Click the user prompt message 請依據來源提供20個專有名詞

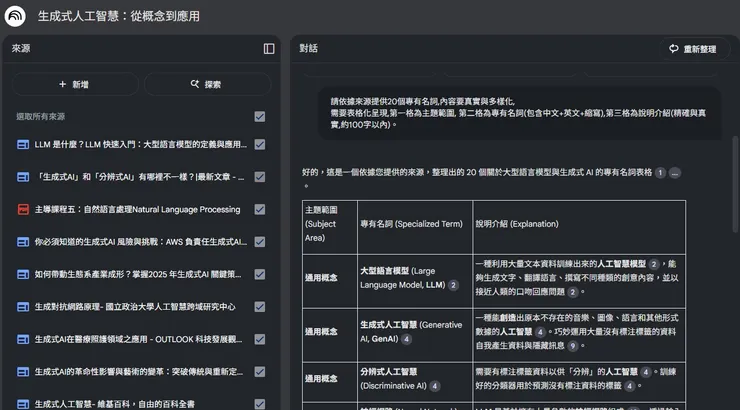(520, 113)
